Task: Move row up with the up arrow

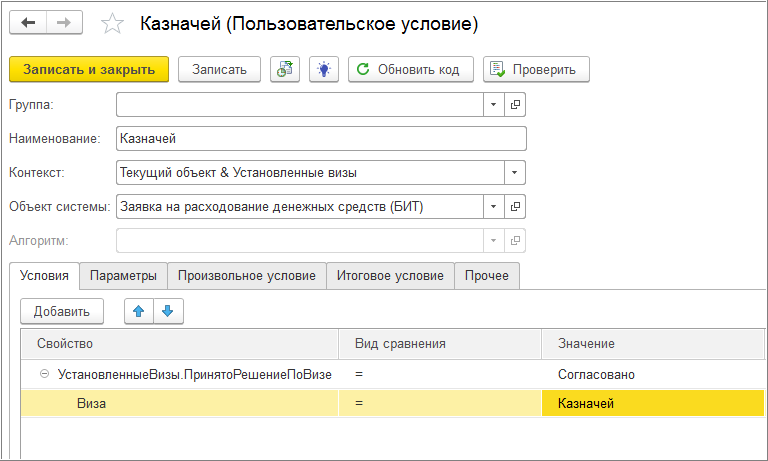Action: tap(138, 311)
